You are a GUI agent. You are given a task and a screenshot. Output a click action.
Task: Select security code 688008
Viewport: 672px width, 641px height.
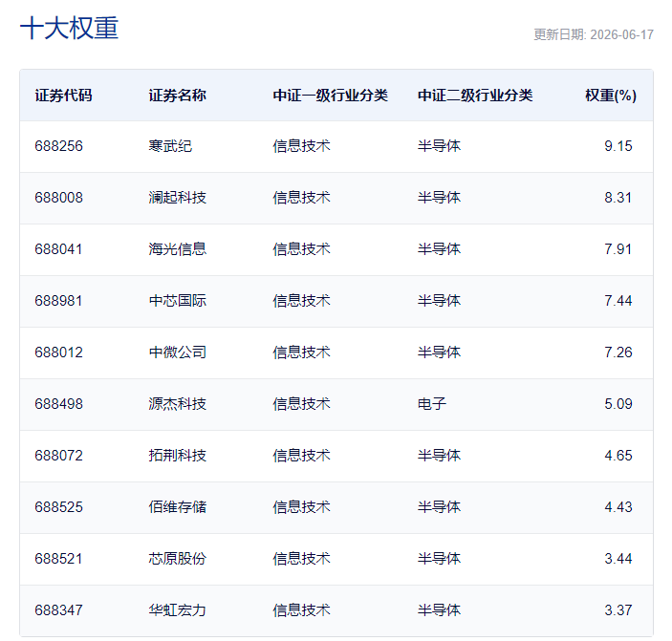tap(58, 198)
